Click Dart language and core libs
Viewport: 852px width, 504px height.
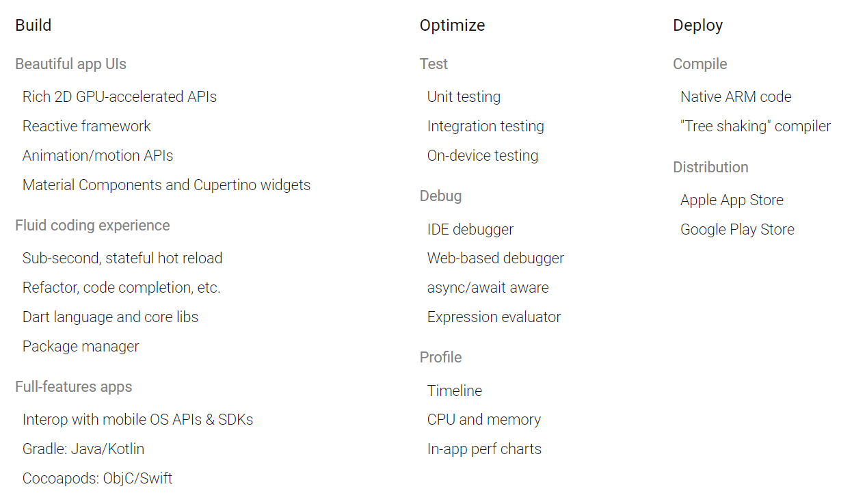(111, 317)
